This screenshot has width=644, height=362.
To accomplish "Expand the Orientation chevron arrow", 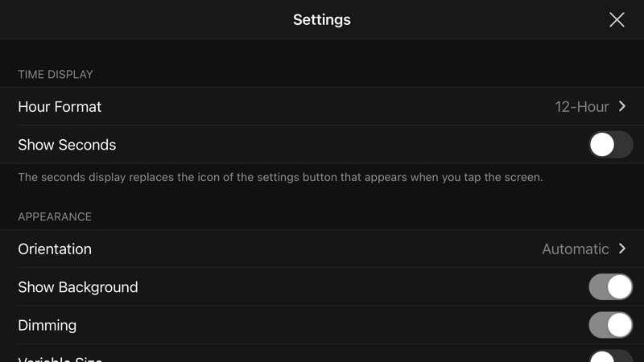I will tap(622, 249).
